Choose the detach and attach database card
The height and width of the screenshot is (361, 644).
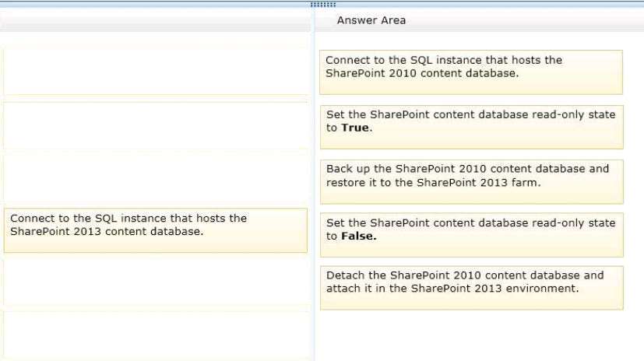coord(471,288)
